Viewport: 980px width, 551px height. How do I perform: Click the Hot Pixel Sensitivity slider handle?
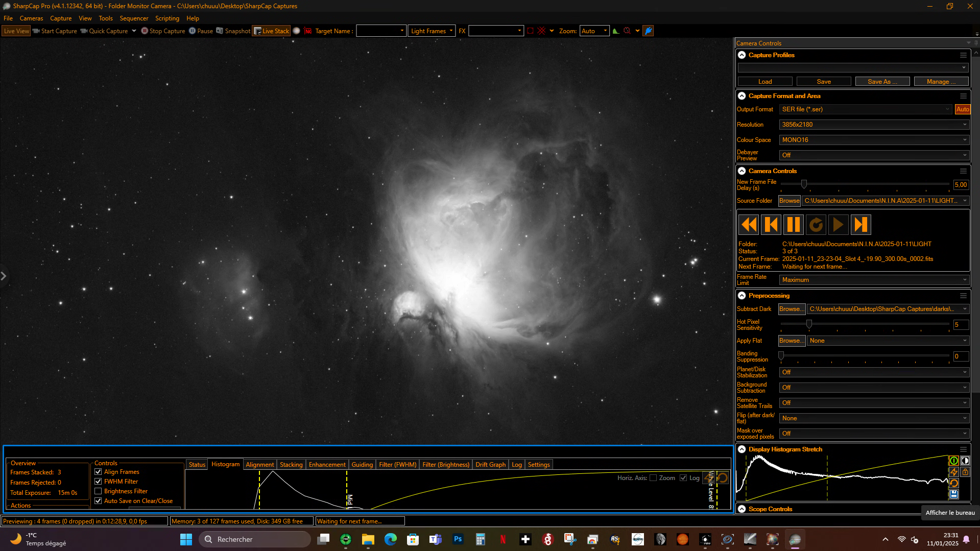tap(809, 324)
